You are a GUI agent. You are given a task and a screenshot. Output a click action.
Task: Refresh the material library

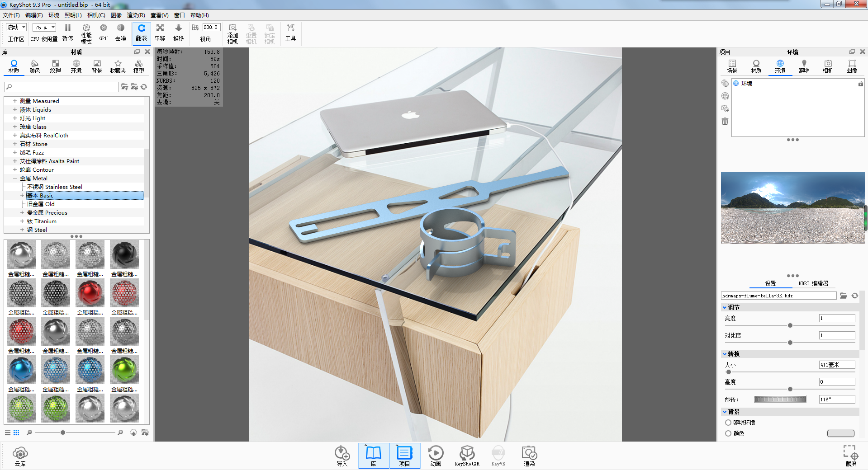point(144,87)
